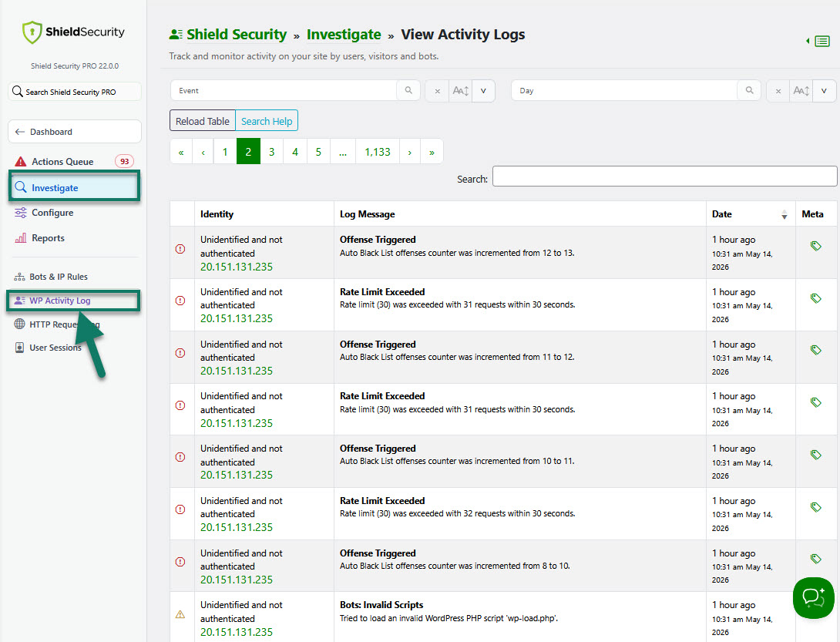The image size is (840, 642).
Task: Open the Actions Queue warning icon item
Action: [20, 161]
